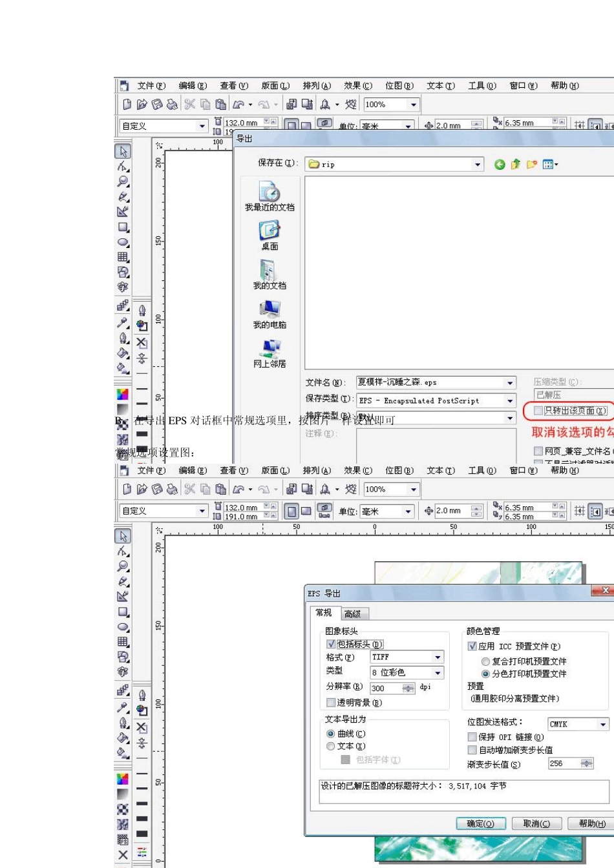Open 保存类型 EPS dropdown
Image resolution: width=614 pixels, height=868 pixels.
(510, 401)
